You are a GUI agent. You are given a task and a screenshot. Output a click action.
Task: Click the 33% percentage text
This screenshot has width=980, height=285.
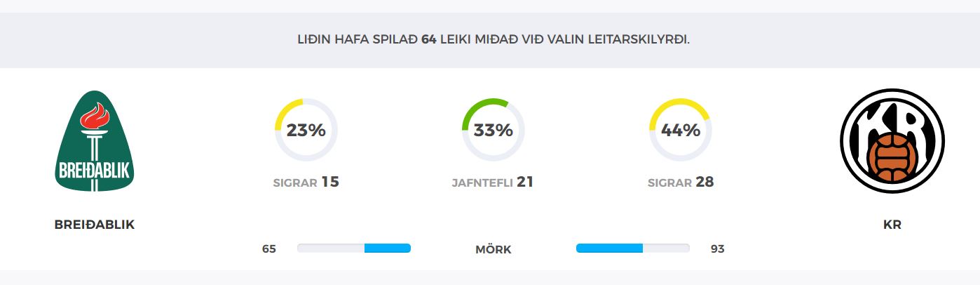(x=494, y=130)
